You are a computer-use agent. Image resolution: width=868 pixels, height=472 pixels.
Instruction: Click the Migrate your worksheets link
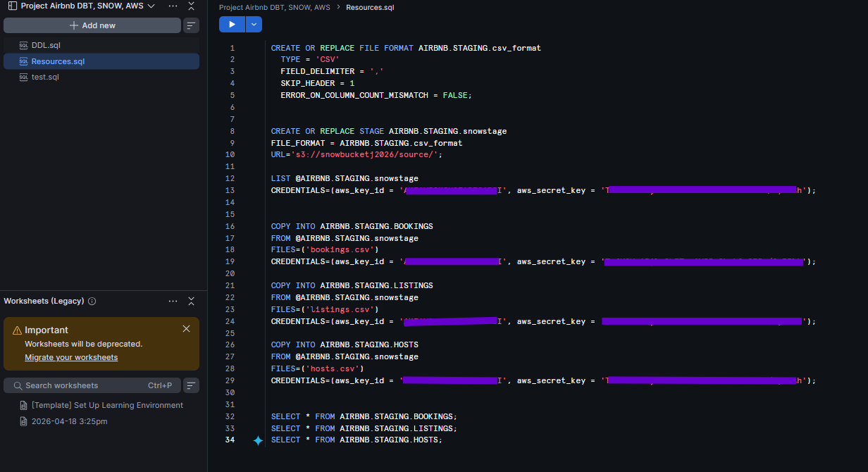click(71, 357)
